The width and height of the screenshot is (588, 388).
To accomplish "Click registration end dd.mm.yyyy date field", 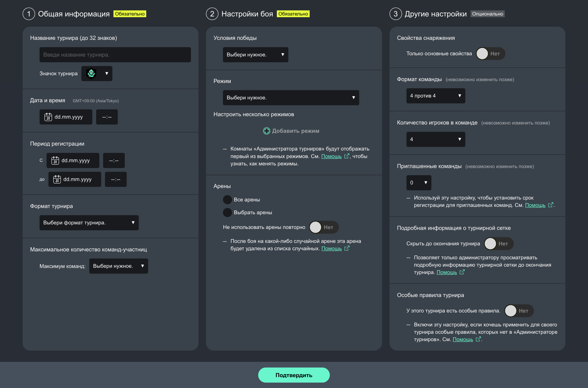I will (75, 179).
